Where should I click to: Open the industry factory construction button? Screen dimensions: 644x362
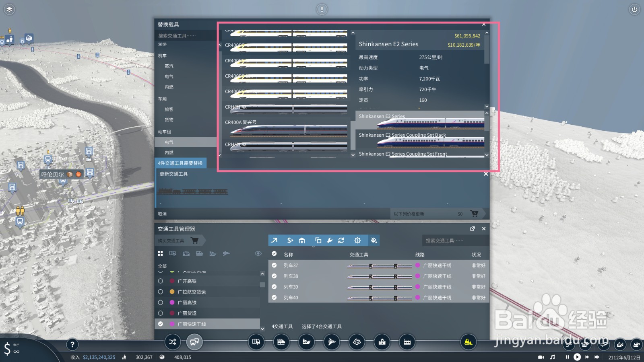407,342
